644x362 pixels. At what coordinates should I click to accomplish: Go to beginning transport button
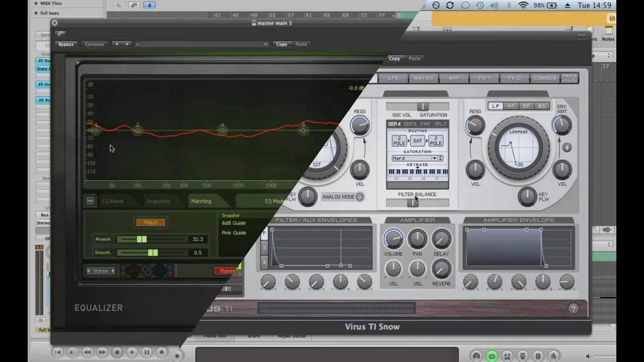[x=57, y=352]
